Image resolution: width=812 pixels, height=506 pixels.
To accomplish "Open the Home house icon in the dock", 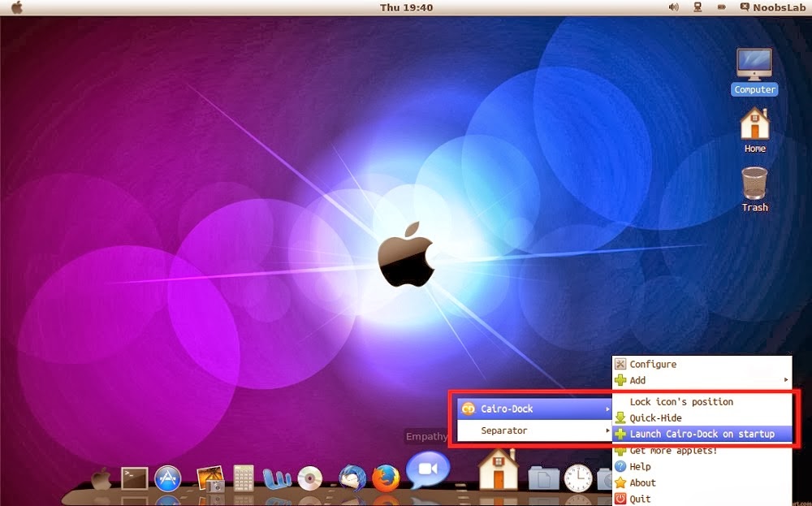I will (x=499, y=469).
